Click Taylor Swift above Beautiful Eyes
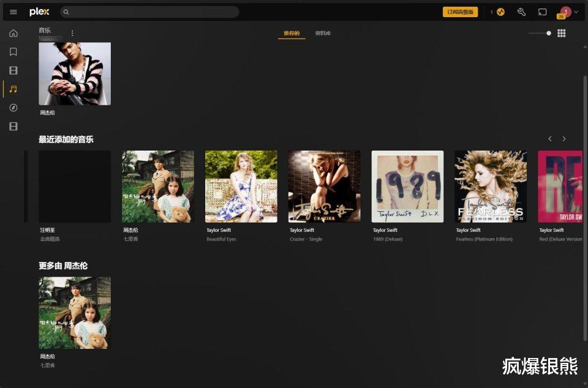Screen dimensions: 588x388 (x=219, y=230)
